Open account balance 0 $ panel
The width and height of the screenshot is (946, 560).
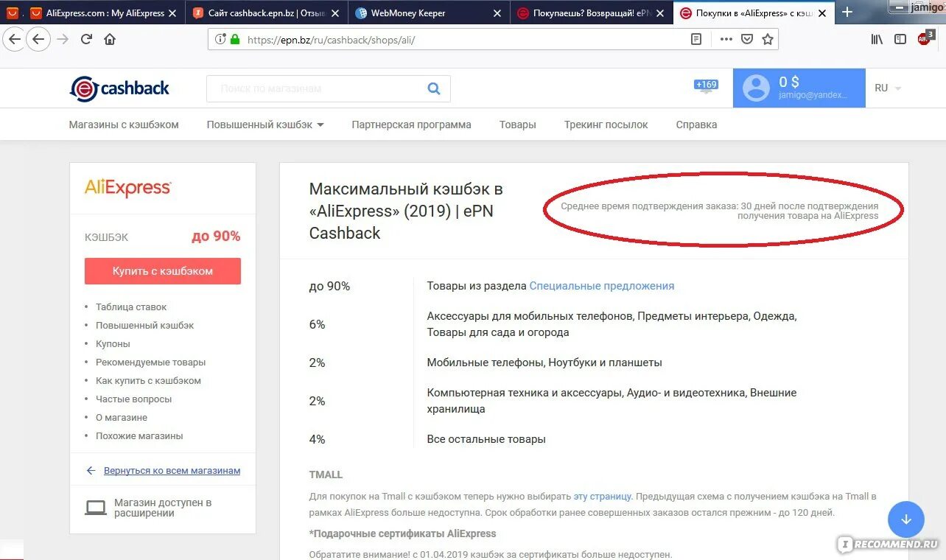point(799,88)
